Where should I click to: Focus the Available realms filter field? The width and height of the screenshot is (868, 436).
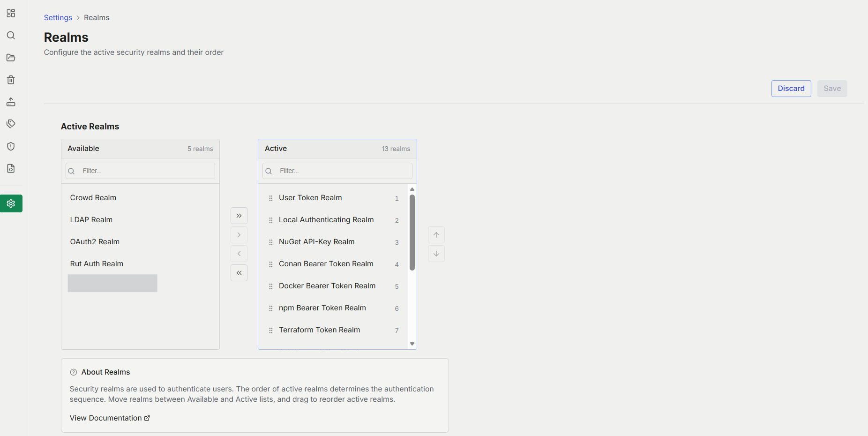pyautogui.click(x=140, y=171)
